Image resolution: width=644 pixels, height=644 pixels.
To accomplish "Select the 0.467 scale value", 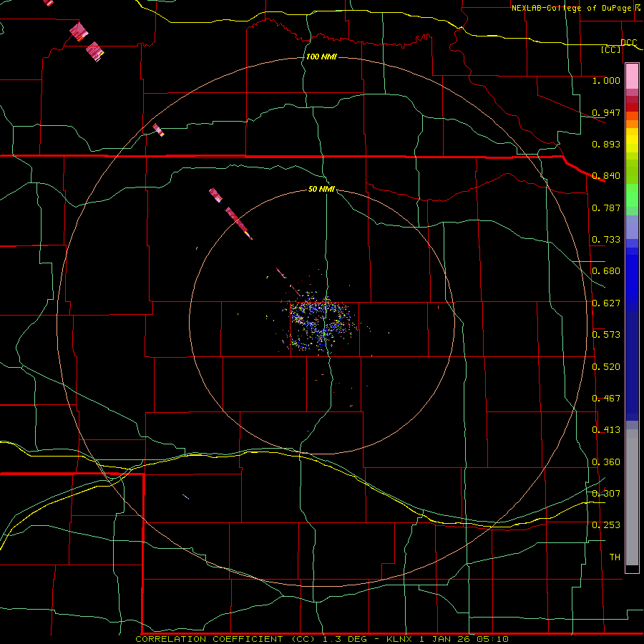I will (x=606, y=399).
